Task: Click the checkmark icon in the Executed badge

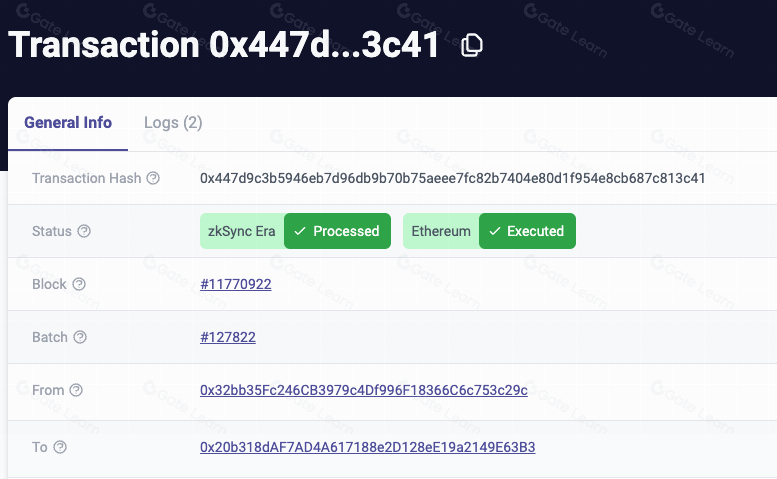Action: [495, 231]
